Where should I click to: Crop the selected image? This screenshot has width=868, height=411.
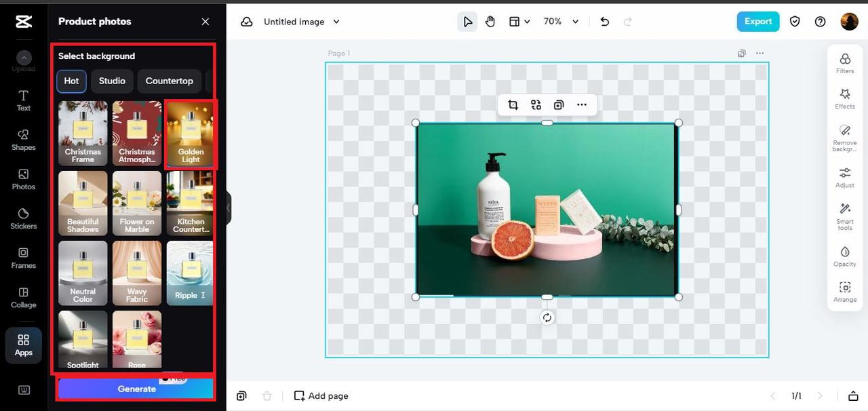click(x=513, y=104)
